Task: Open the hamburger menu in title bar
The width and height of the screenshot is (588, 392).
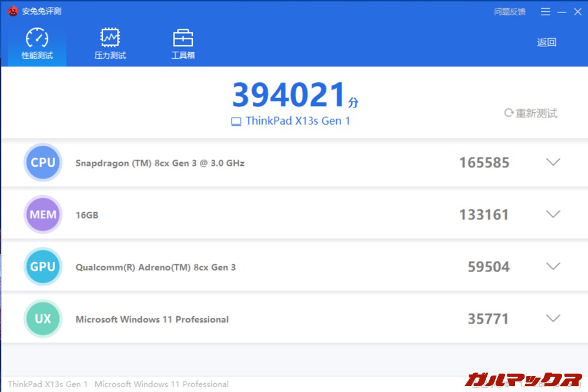Action: point(546,12)
